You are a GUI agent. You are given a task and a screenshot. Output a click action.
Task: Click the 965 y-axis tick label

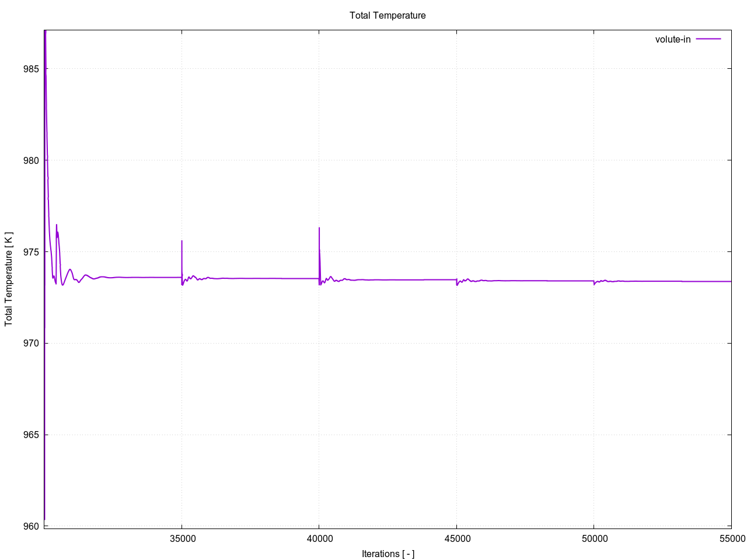(x=32, y=435)
